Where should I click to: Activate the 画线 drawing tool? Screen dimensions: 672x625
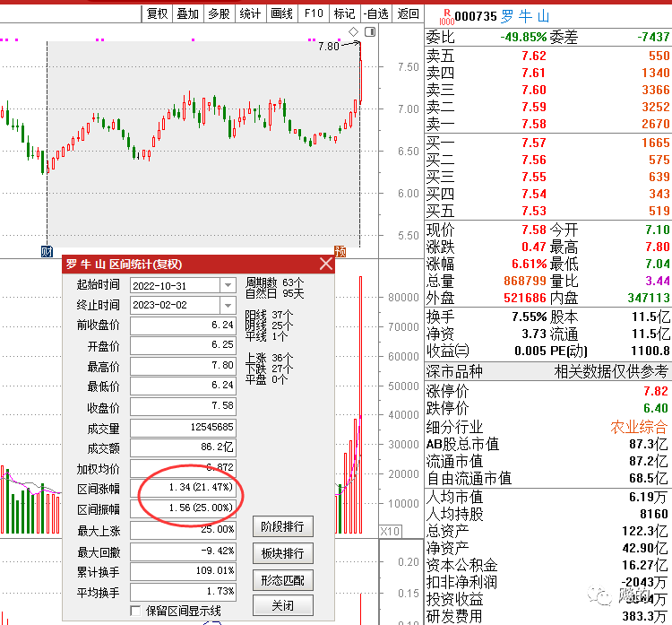pyautogui.click(x=281, y=13)
